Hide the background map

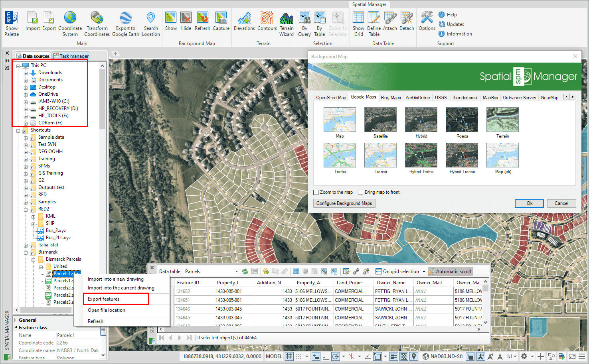[186, 21]
